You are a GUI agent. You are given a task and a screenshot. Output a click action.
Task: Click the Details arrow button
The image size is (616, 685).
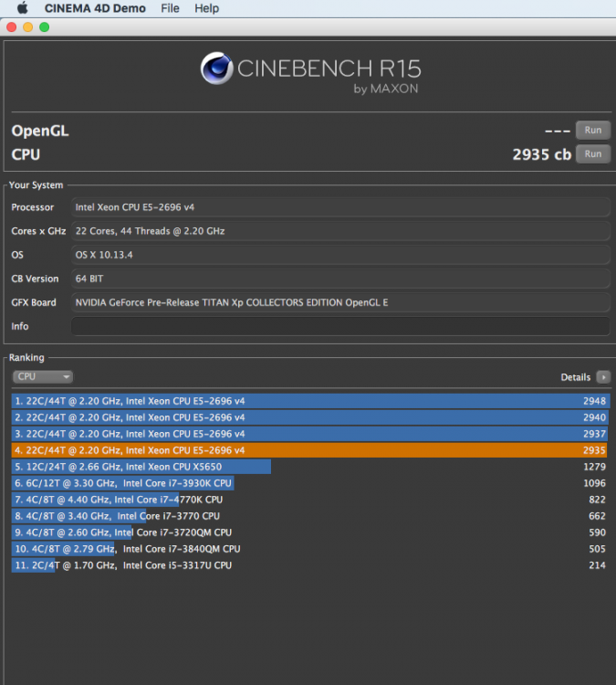603,377
